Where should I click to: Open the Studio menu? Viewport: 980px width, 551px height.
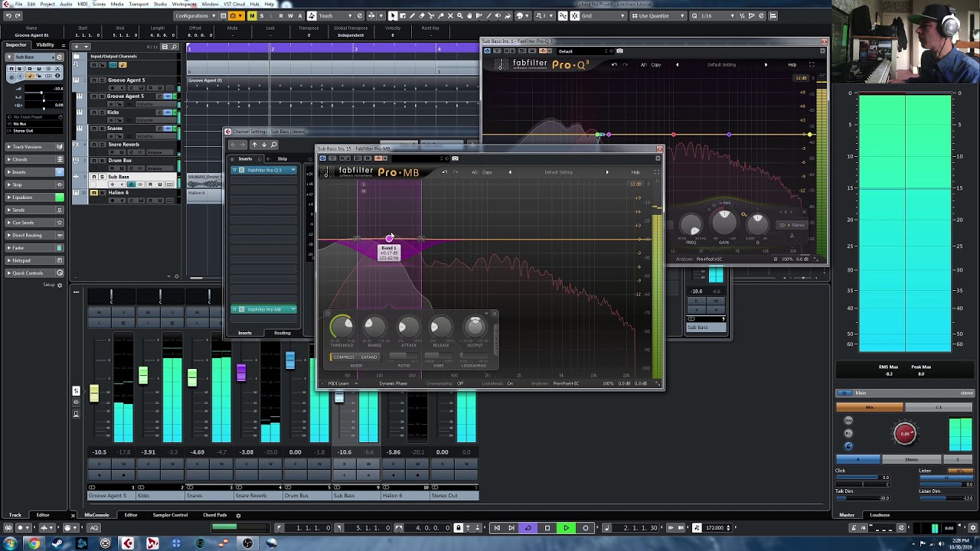point(160,4)
